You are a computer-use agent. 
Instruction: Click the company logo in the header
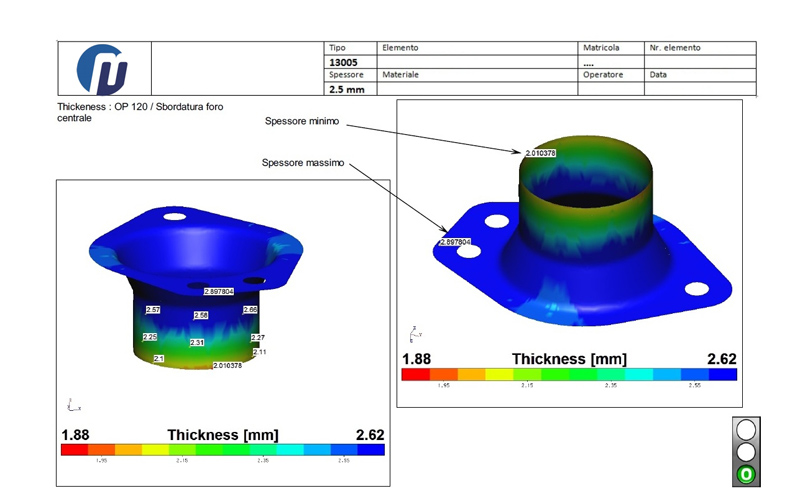(104, 68)
